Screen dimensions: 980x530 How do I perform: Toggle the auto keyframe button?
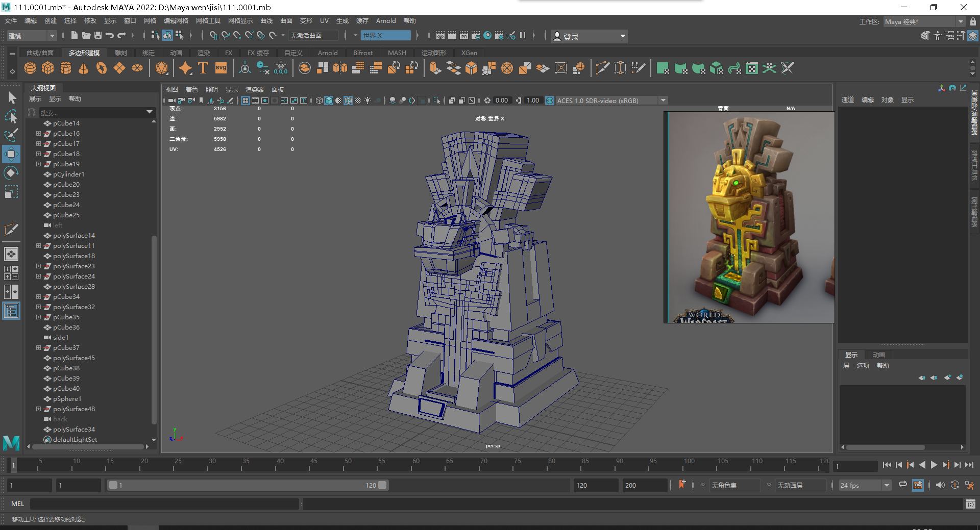tap(955, 485)
